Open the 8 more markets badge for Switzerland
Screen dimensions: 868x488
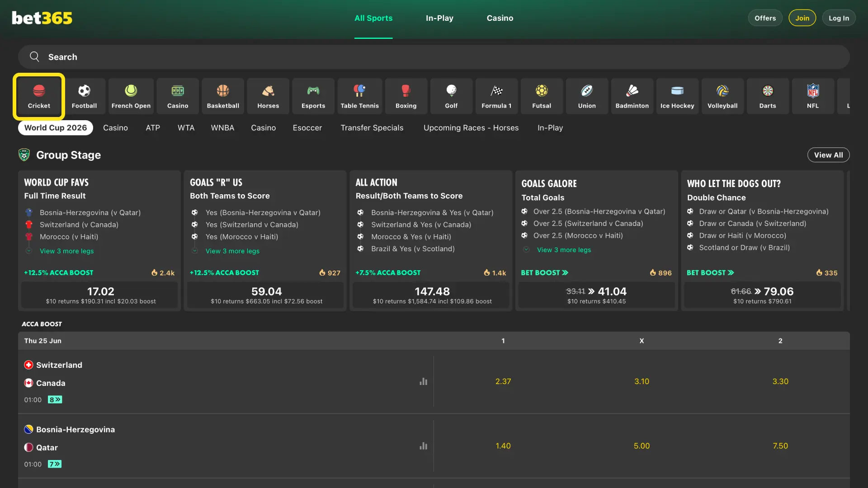55,399
